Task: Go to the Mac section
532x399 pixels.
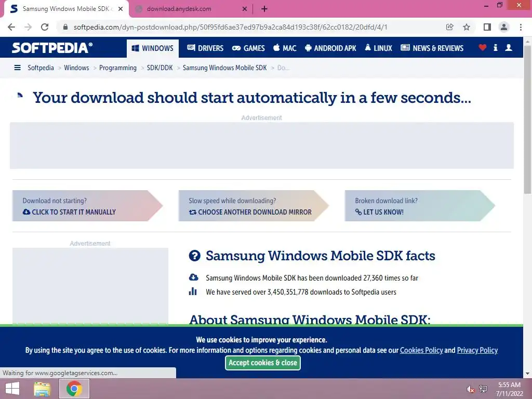Action: [x=285, y=48]
